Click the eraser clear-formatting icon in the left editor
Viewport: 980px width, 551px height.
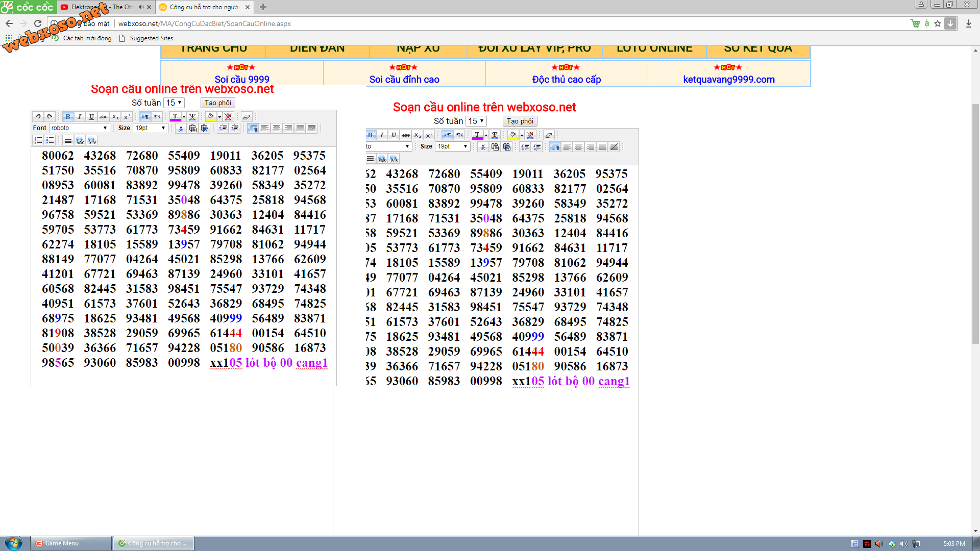[x=247, y=117]
